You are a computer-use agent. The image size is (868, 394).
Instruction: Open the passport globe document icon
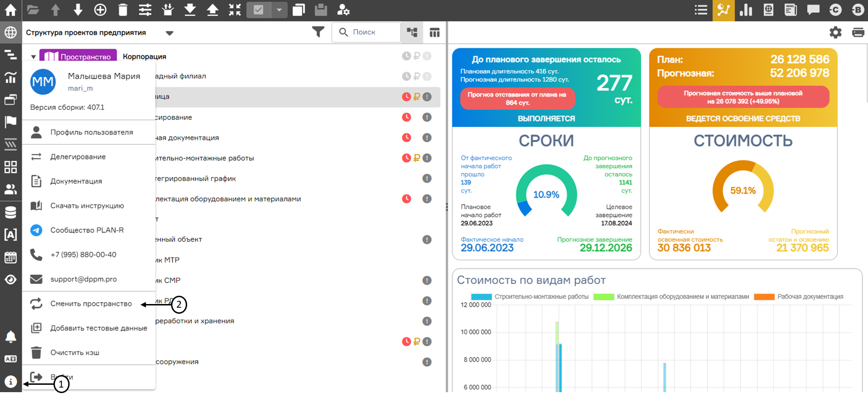(768, 10)
